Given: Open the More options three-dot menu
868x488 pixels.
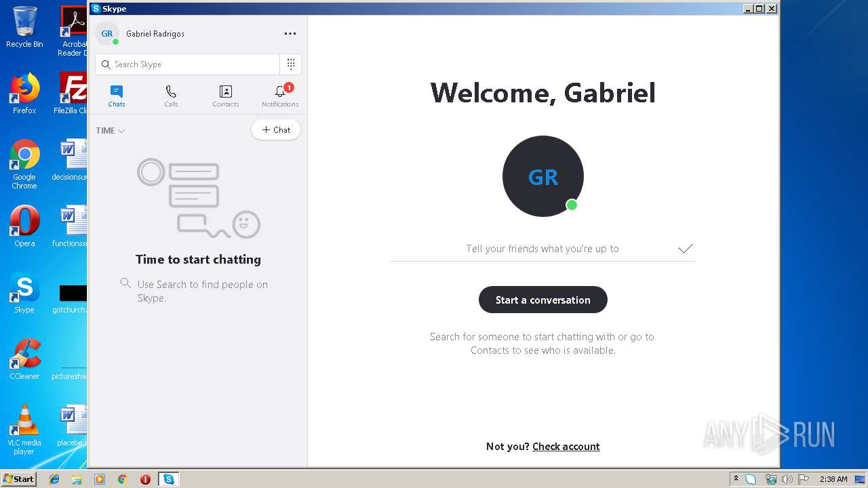Looking at the screenshot, I should tap(290, 34).
